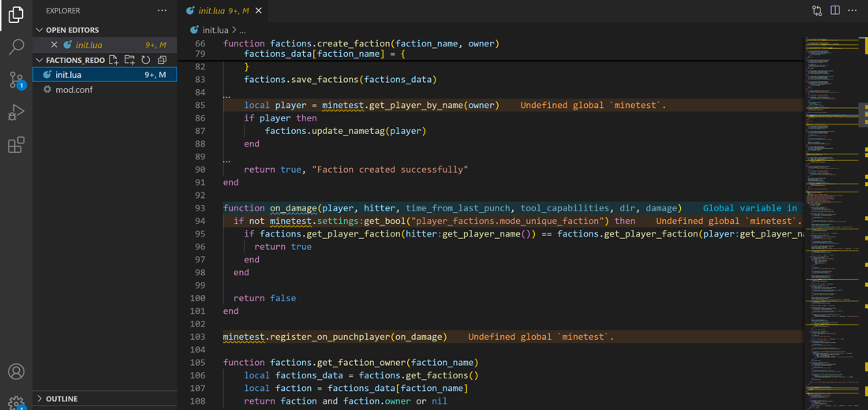The image size is (868, 410).
Task: Open the Run and Debug view
Action: [x=16, y=113]
